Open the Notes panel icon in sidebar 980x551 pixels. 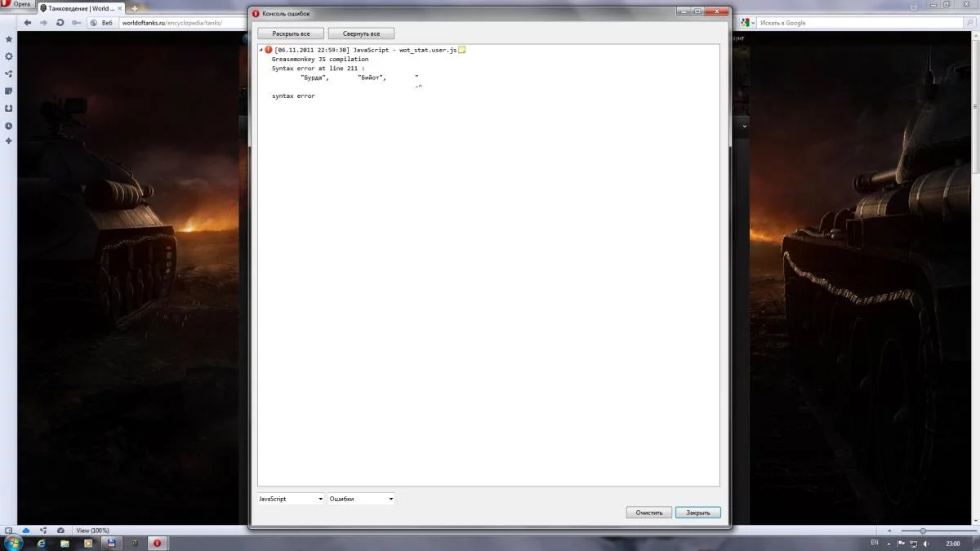pos(9,91)
